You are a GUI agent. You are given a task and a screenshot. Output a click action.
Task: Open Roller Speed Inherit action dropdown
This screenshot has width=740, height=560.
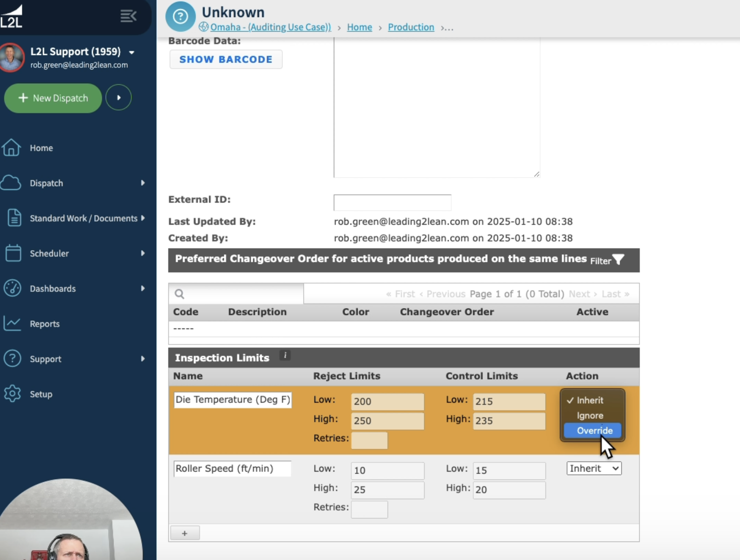point(594,468)
